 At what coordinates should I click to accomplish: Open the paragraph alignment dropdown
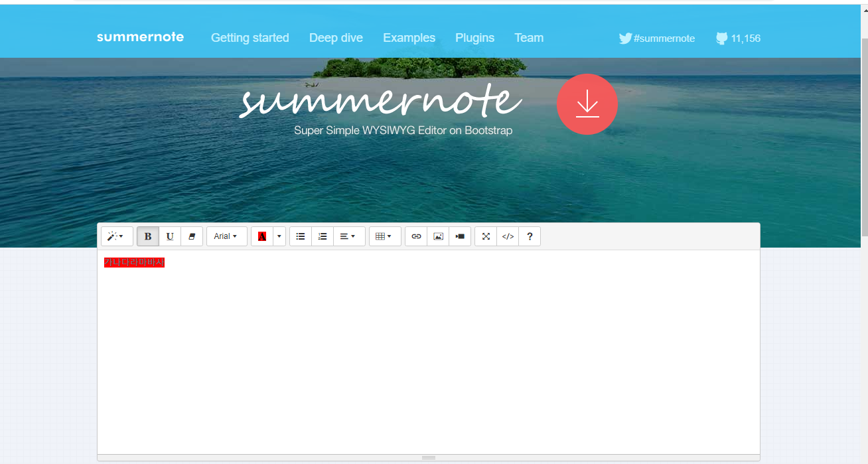point(349,236)
